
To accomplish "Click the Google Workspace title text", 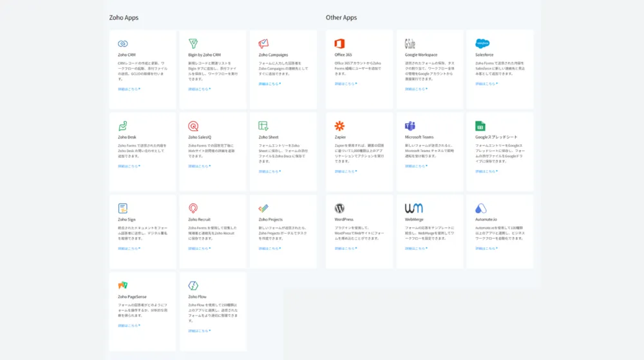I will click(x=421, y=55).
